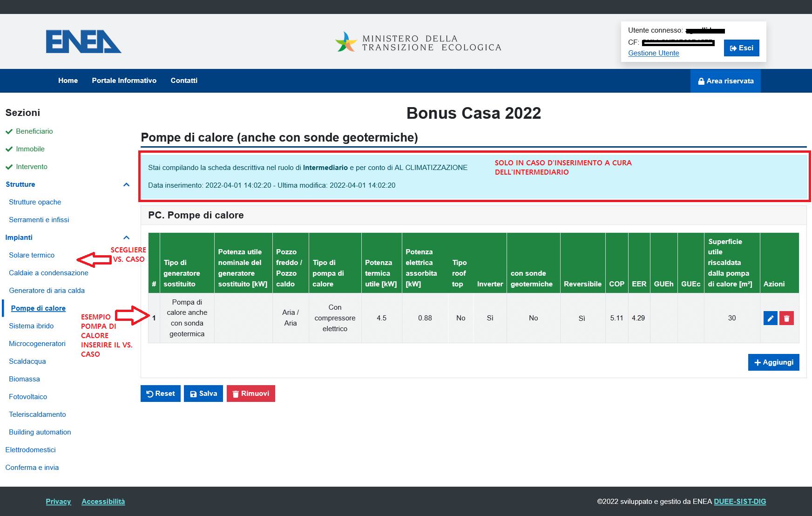Screen dimensions: 812x516
Task: Open the Accessibilità footer link
Action: 103,502
